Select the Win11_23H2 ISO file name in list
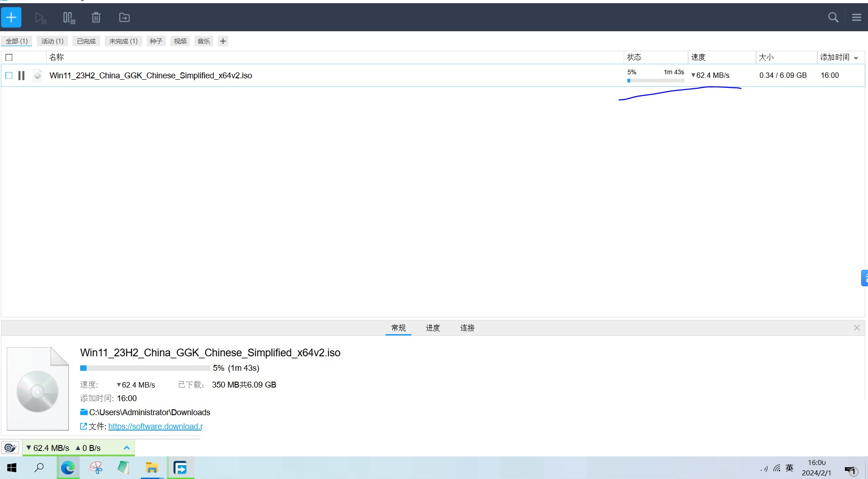The image size is (868, 479). point(151,76)
